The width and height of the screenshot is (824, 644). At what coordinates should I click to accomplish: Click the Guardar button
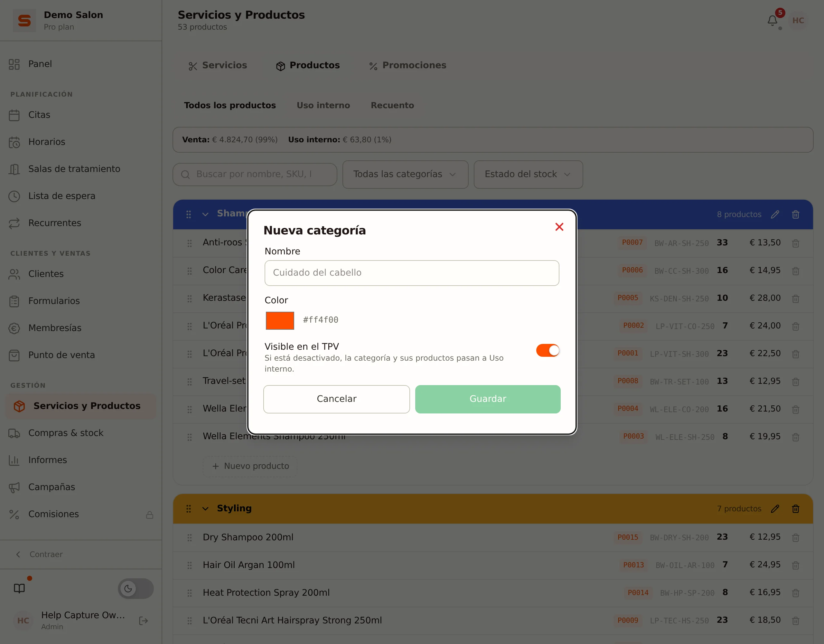(487, 399)
